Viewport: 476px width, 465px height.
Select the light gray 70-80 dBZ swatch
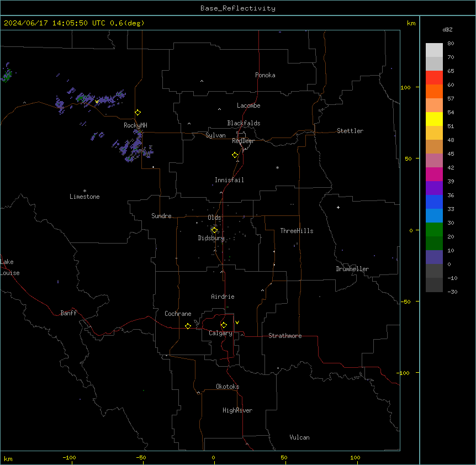tap(434, 50)
